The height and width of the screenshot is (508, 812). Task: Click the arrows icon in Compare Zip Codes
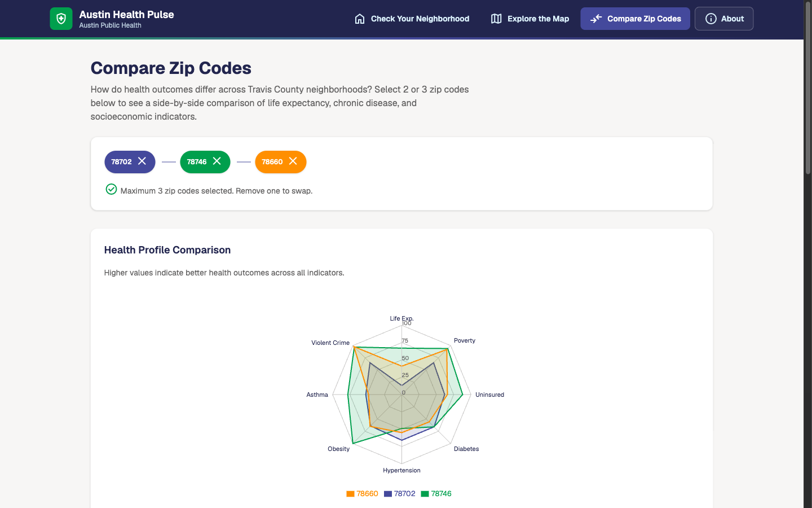click(x=596, y=19)
